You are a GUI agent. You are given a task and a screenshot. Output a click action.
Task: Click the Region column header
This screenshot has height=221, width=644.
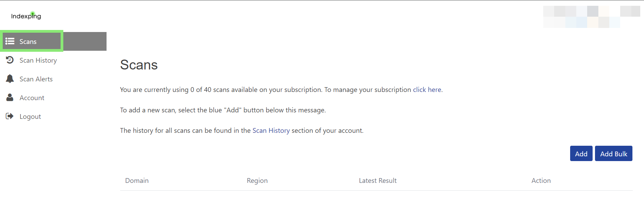pyautogui.click(x=257, y=180)
